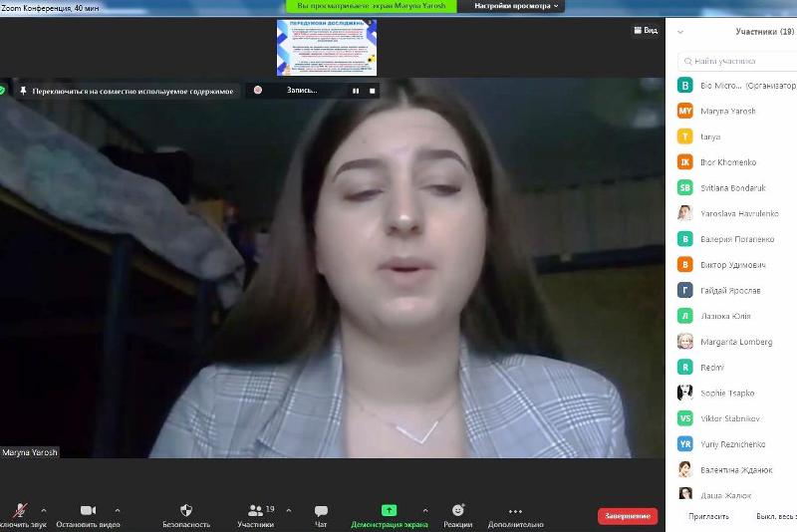Focus the Find participant search field

(x=737, y=61)
